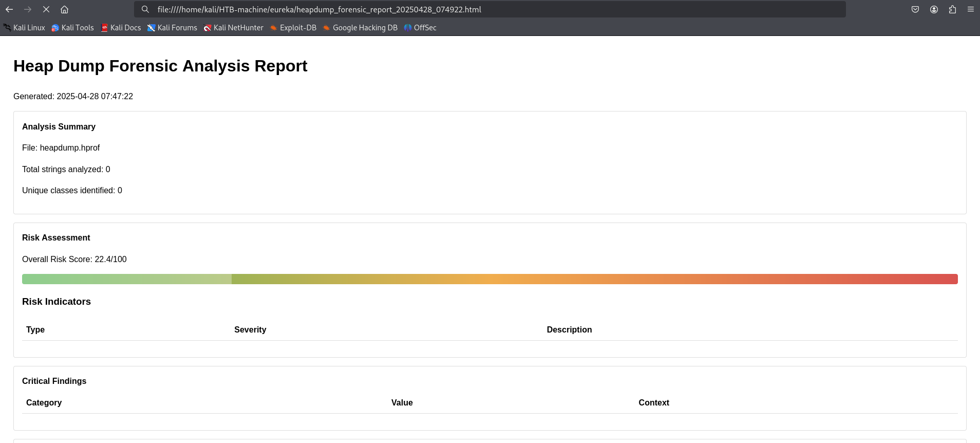980x443 pixels.
Task: Click the search magnifier in address bar
Action: pos(145,9)
